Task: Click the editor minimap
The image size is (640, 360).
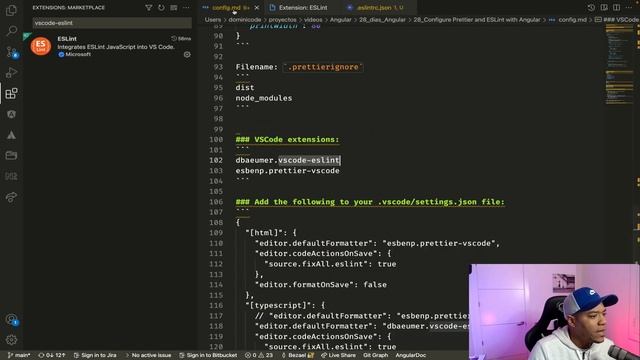Action: (620, 65)
